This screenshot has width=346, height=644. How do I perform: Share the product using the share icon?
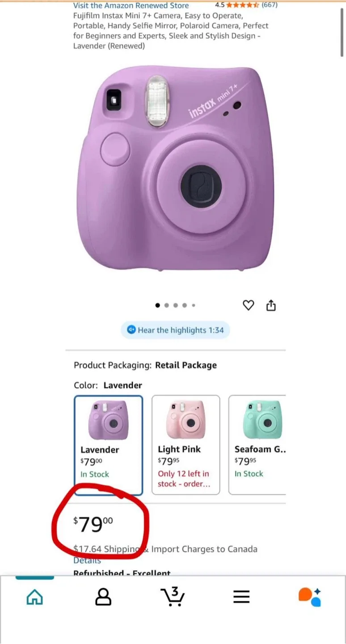pyautogui.click(x=271, y=305)
